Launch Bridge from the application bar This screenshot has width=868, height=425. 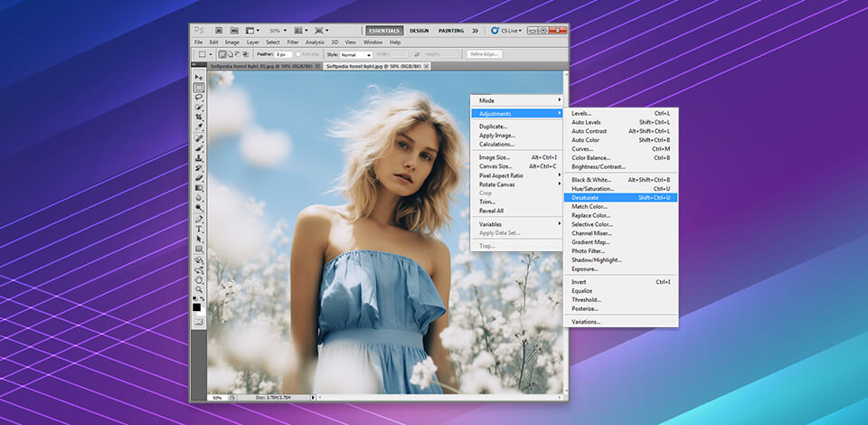219,30
